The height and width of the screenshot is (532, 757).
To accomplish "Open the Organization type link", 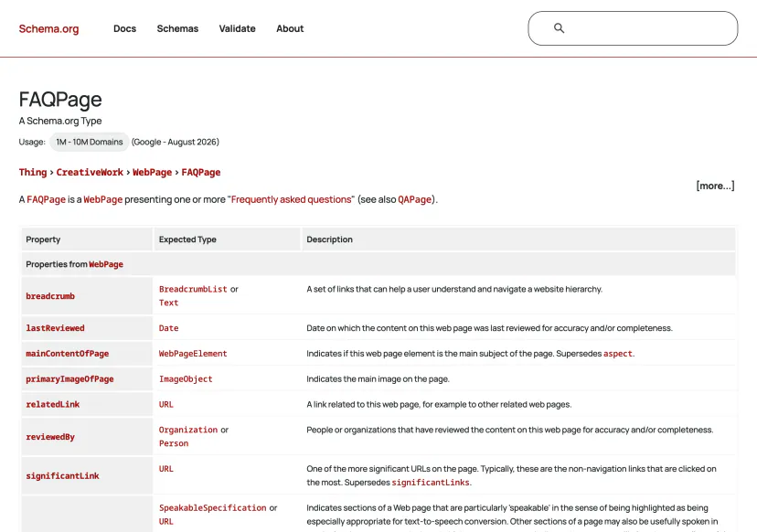I will 187,430.
